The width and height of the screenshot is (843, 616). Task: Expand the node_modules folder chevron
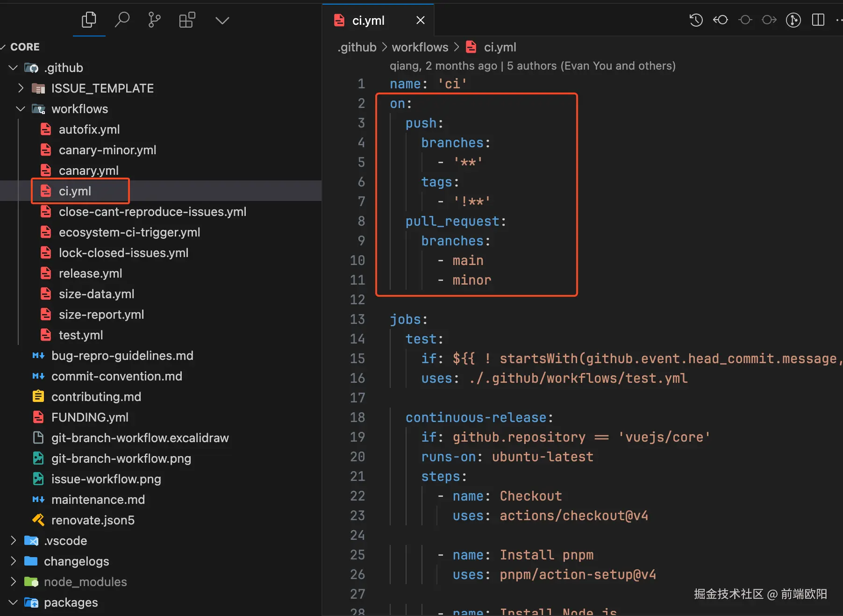[13, 582]
